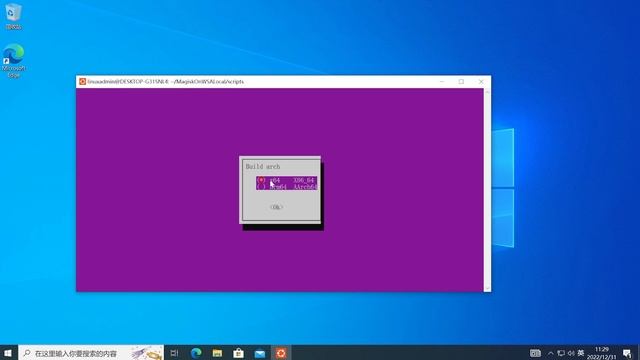Screen dimensions: 640x360
Task: Select the x64 radio option
Action: coord(287,180)
